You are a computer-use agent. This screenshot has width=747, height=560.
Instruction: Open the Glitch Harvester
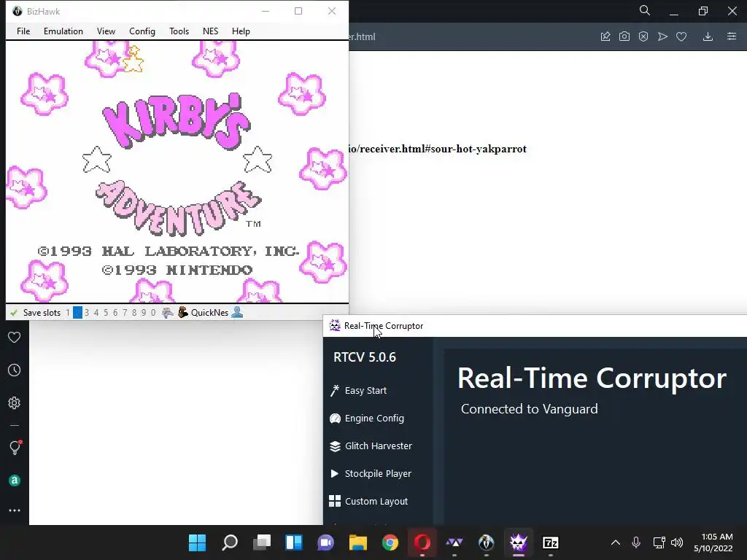[379, 446]
